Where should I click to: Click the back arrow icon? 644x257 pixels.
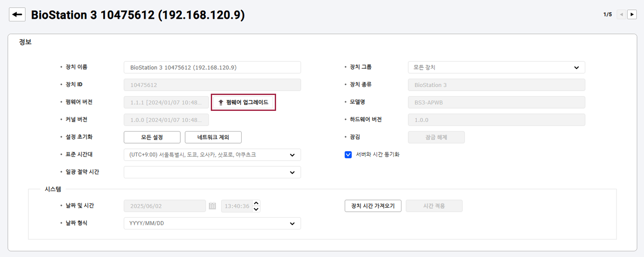click(17, 15)
